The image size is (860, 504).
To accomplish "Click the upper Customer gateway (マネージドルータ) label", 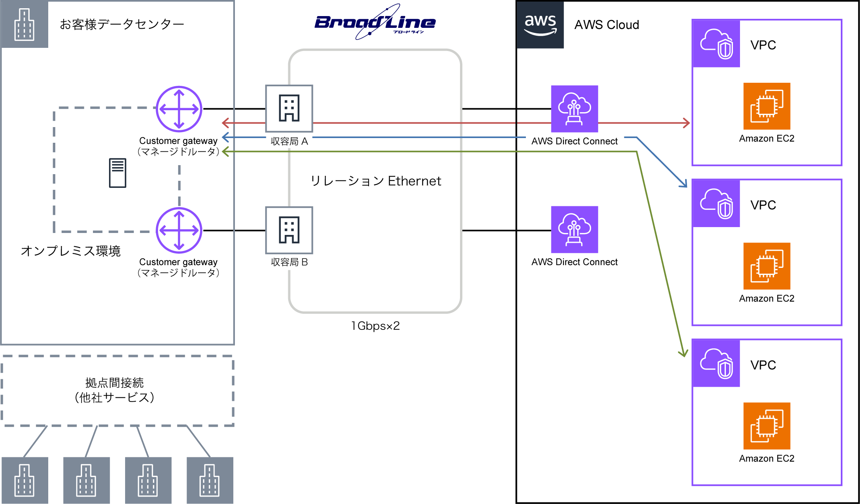I will 178,146.
